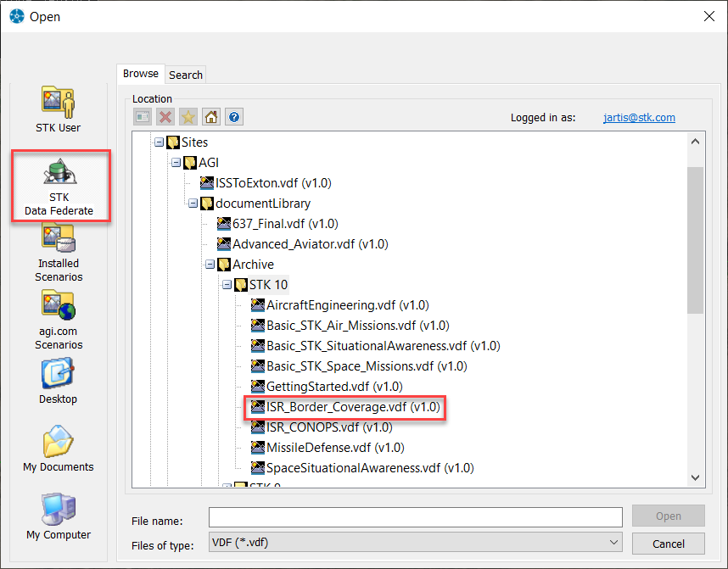
Task: Select the Archive folder label
Action: pos(253,265)
